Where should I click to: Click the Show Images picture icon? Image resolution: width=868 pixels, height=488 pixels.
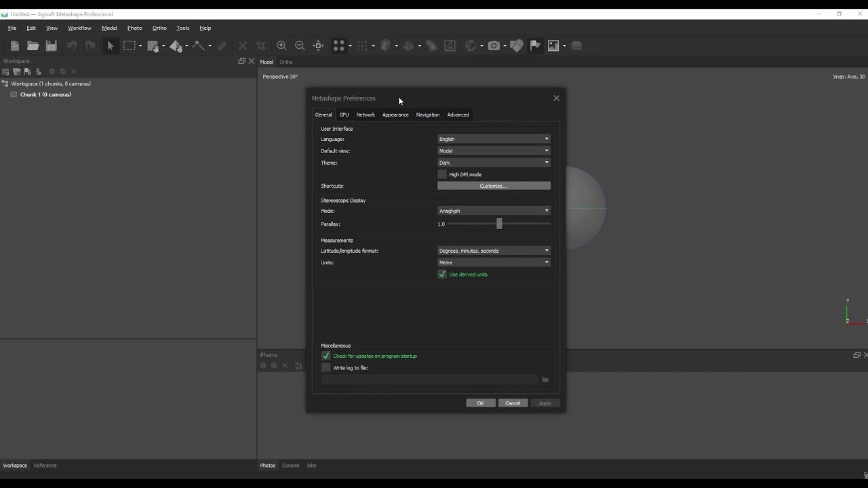tap(553, 45)
